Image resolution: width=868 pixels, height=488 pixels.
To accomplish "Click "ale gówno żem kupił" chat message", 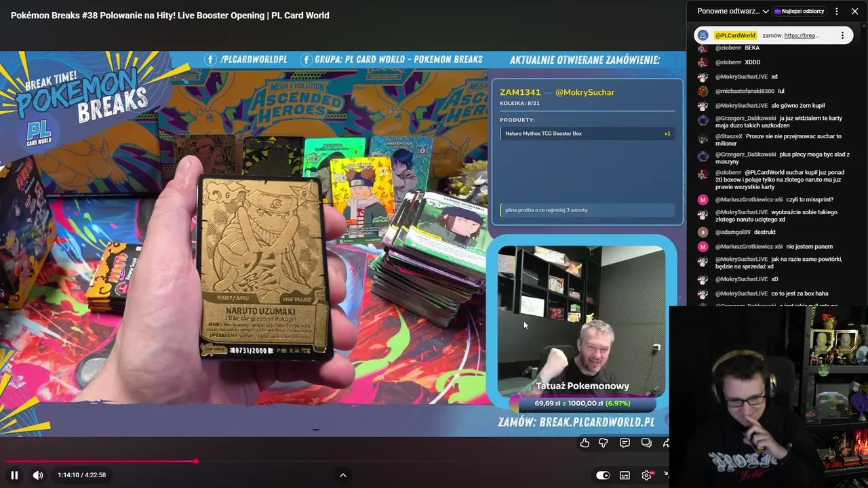I will click(x=770, y=106).
